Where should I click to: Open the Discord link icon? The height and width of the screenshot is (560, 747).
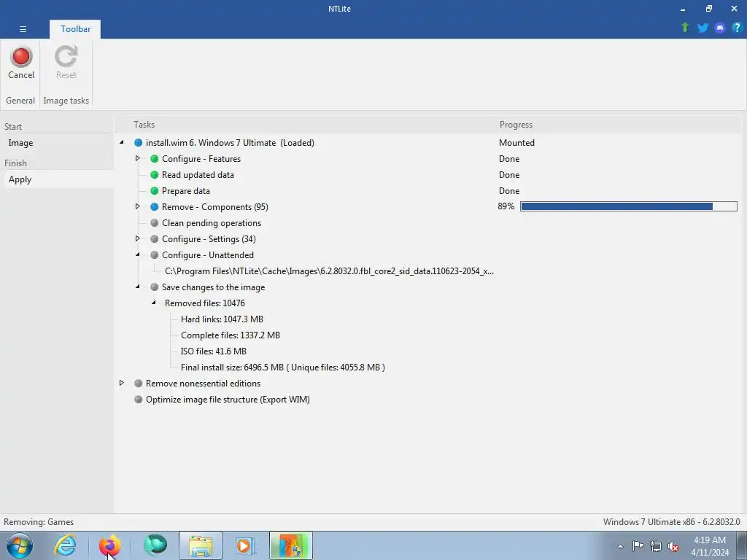[x=720, y=28]
